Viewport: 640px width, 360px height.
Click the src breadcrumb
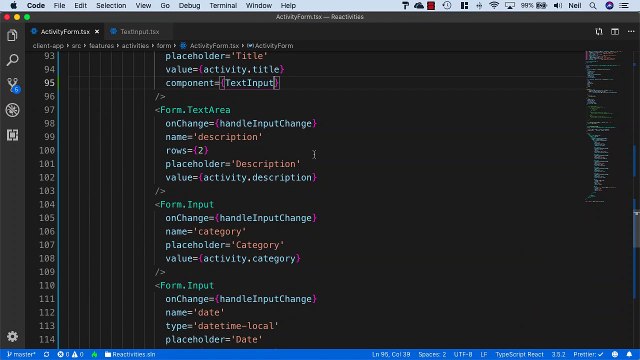[76, 46]
